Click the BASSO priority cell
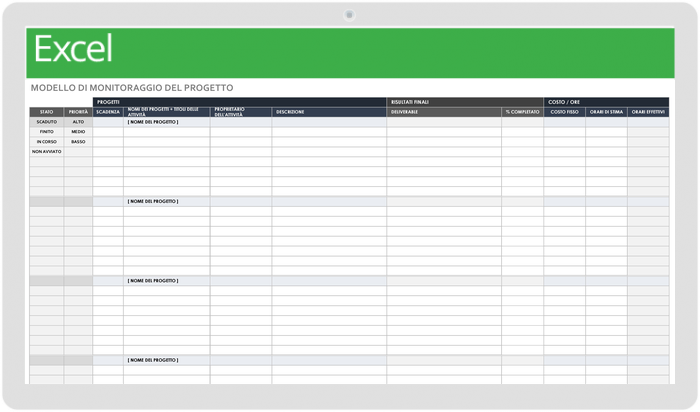 [x=78, y=141]
